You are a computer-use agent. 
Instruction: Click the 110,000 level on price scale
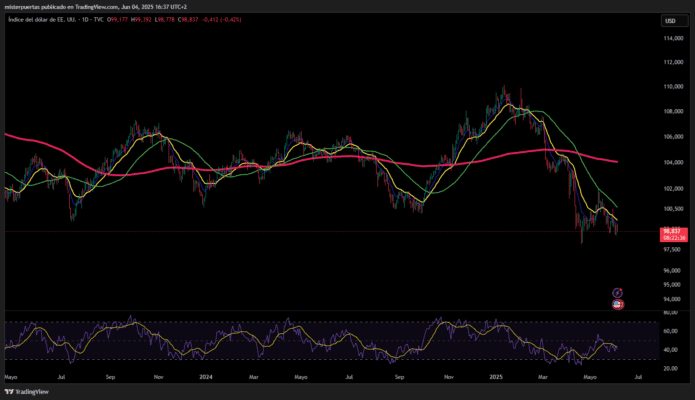pos(671,87)
